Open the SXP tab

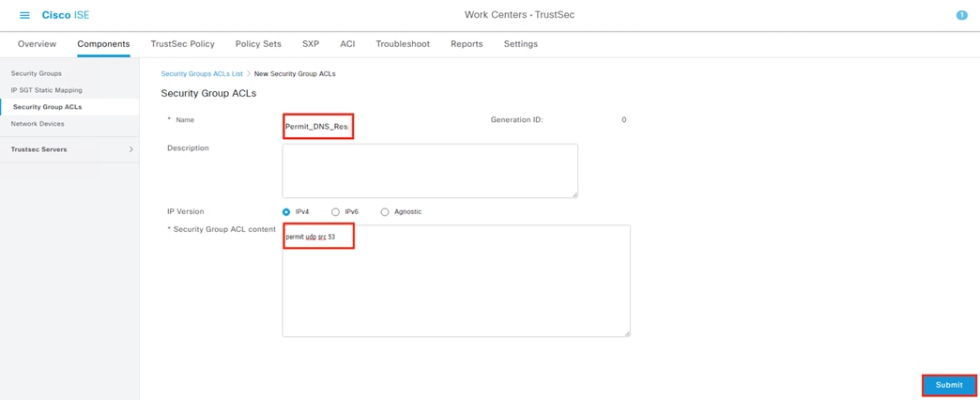tap(311, 44)
